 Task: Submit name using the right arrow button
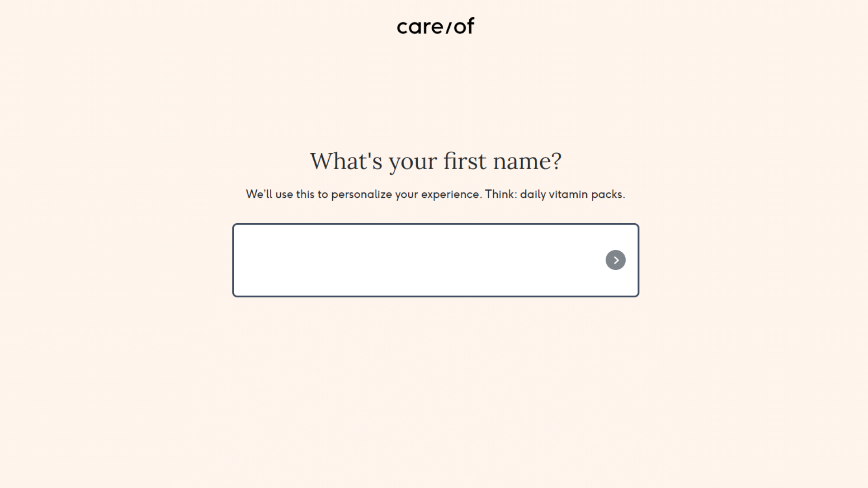click(615, 260)
